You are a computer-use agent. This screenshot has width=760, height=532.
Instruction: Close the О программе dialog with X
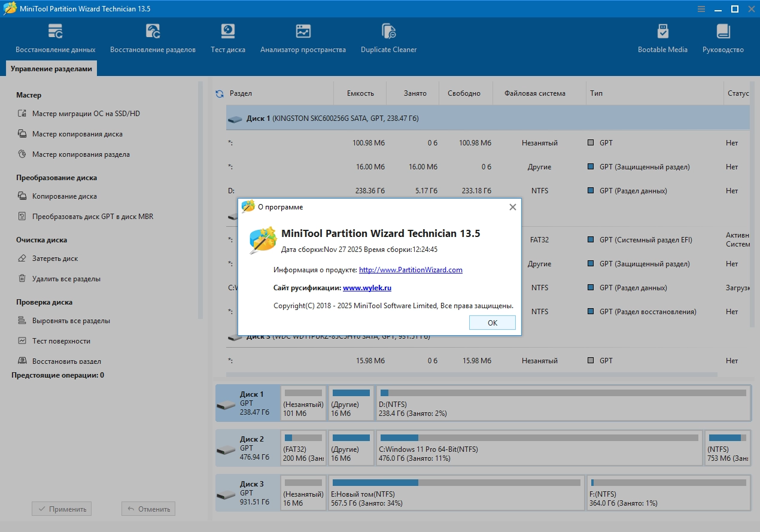pos(512,207)
